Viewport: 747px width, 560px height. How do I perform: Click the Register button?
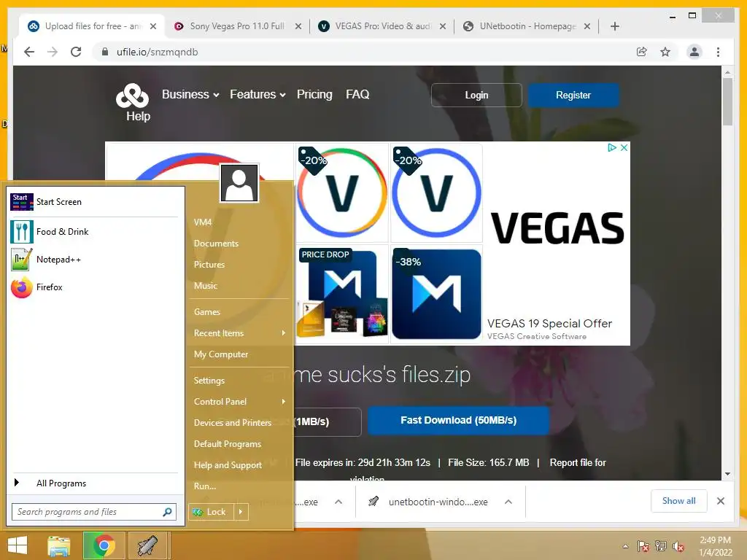[x=573, y=96]
